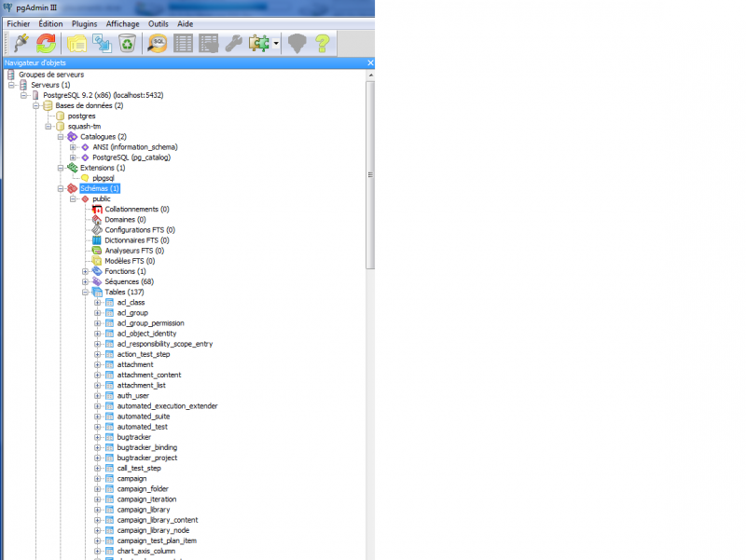Viewport: 746px width, 560px height.
Task: Select acl_responsibility_scope_entry table
Action: click(165, 344)
